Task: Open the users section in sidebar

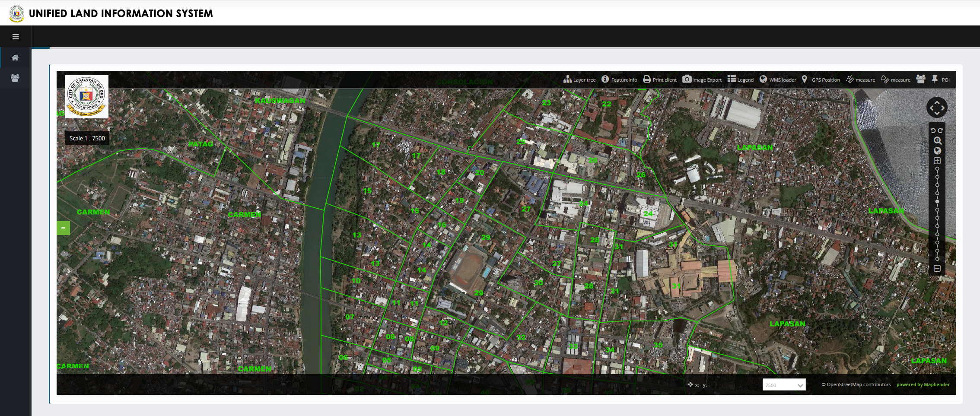Action: click(x=15, y=78)
